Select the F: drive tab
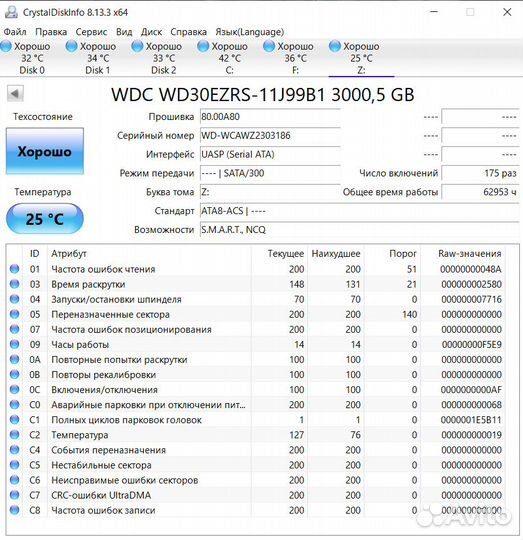The height and width of the screenshot is (540, 523). [x=295, y=58]
